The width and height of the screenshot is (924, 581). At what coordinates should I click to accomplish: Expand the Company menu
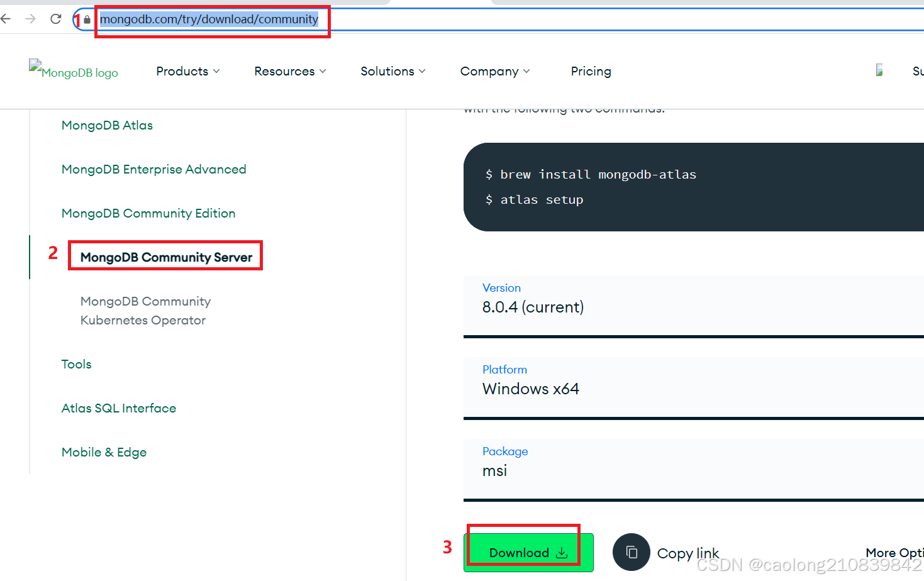(x=495, y=71)
